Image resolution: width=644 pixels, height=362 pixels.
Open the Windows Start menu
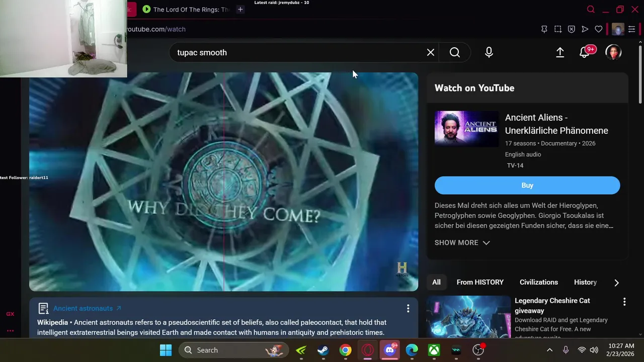[x=166, y=350]
